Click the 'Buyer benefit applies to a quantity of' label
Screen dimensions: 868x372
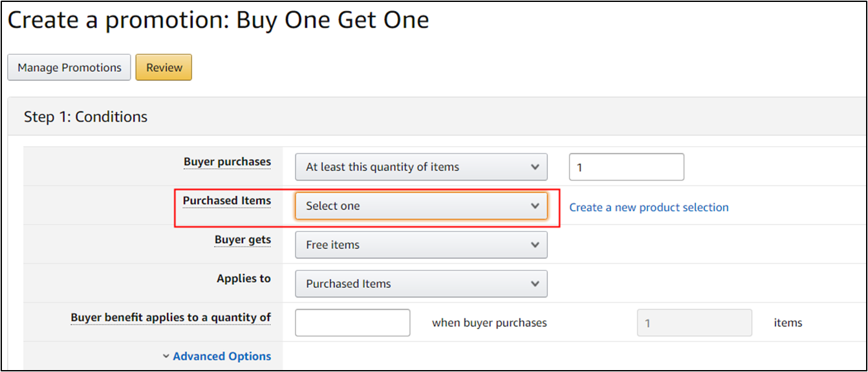[171, 318]
